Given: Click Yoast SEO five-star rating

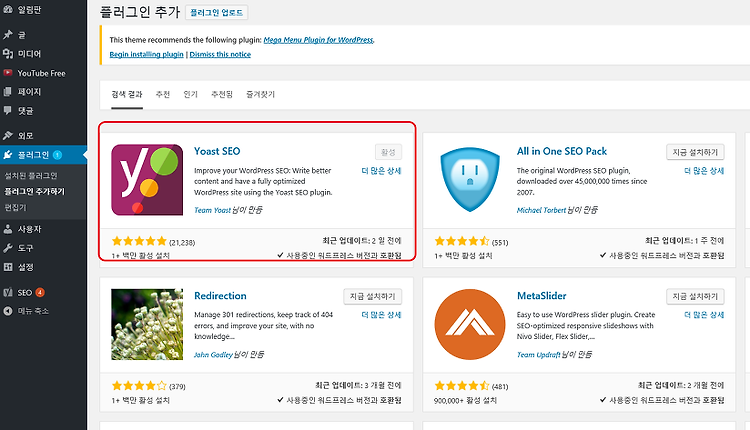Looking at the screenshot, I should tap(139, 241).
